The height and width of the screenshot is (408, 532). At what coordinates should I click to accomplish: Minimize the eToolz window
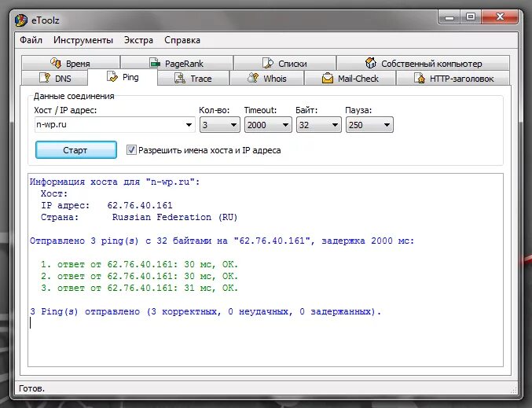[x=449, y=17]
